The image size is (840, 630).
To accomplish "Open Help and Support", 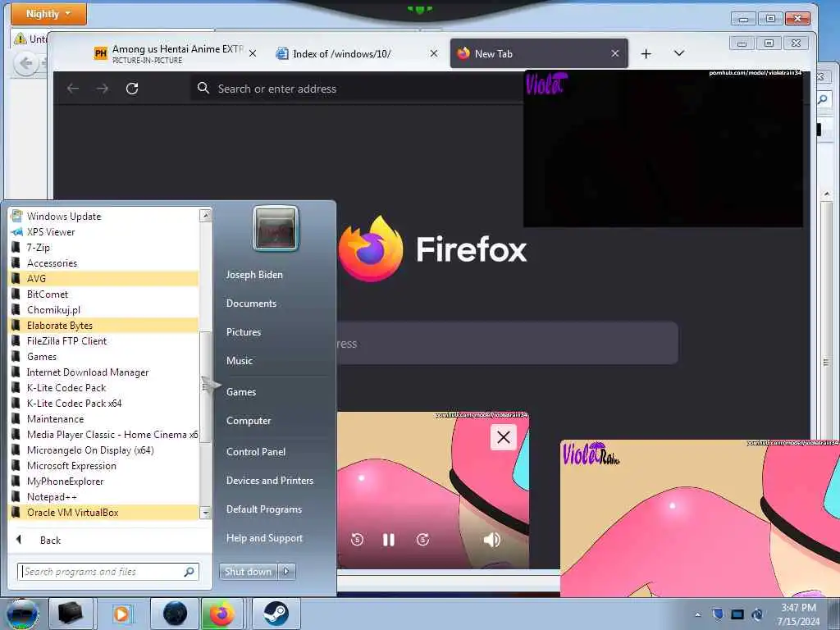I will tap(265, 538).
